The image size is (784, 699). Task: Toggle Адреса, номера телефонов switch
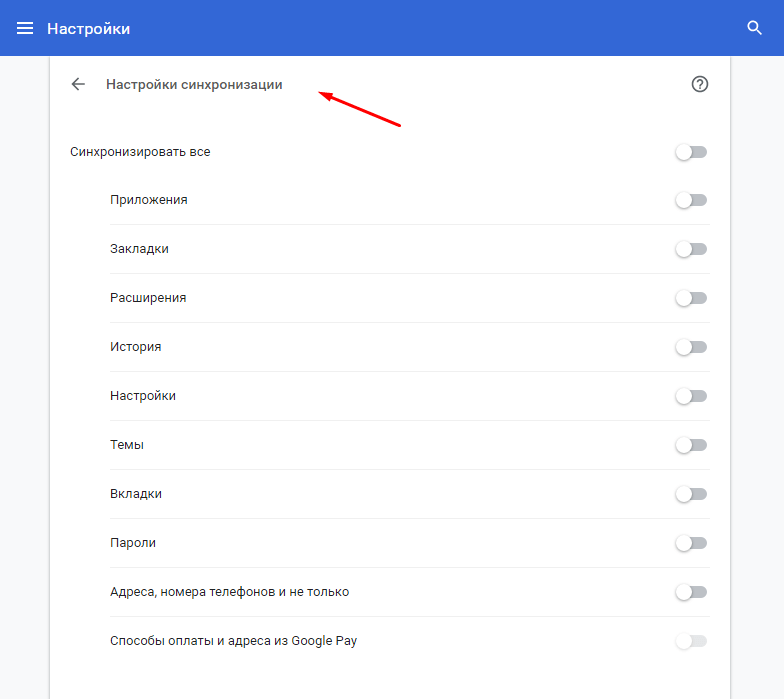click(691, 592)
